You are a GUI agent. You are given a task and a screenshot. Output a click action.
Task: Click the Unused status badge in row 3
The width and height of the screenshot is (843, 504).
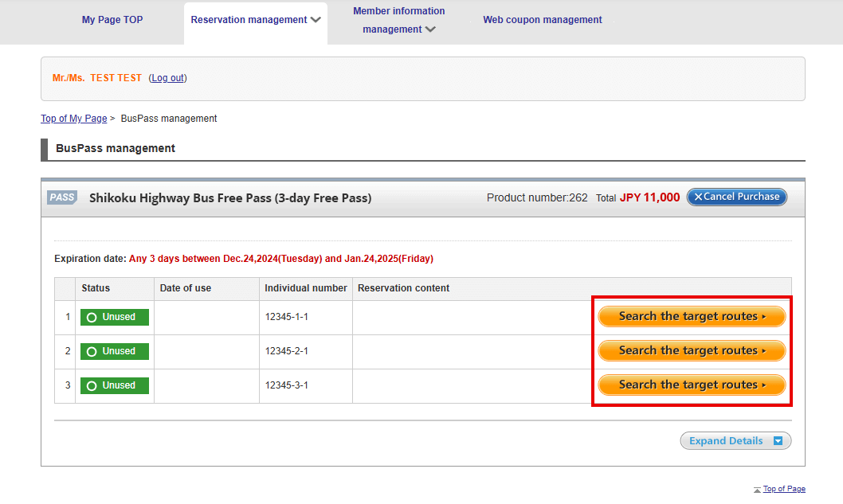pos(114,385)
